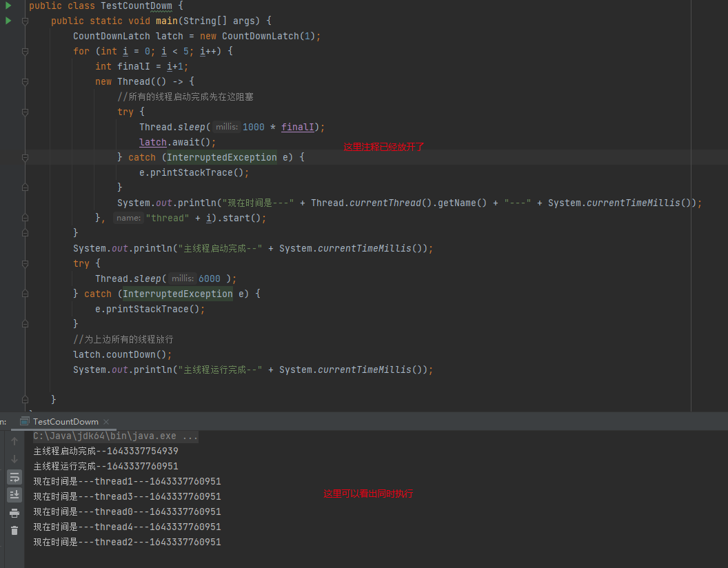728x568 pixels.
Task: Print the console output
Action: click(x=14, y=513)
